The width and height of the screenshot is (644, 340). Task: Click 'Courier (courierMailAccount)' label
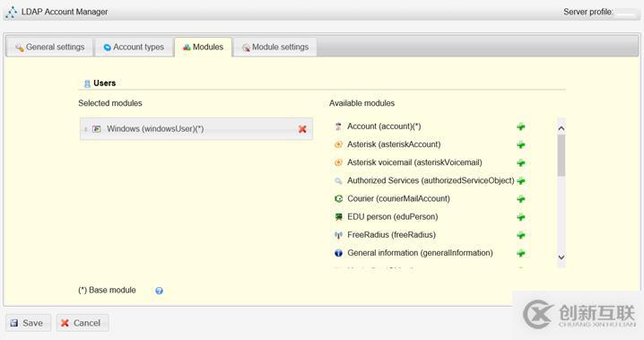(398, 199)
